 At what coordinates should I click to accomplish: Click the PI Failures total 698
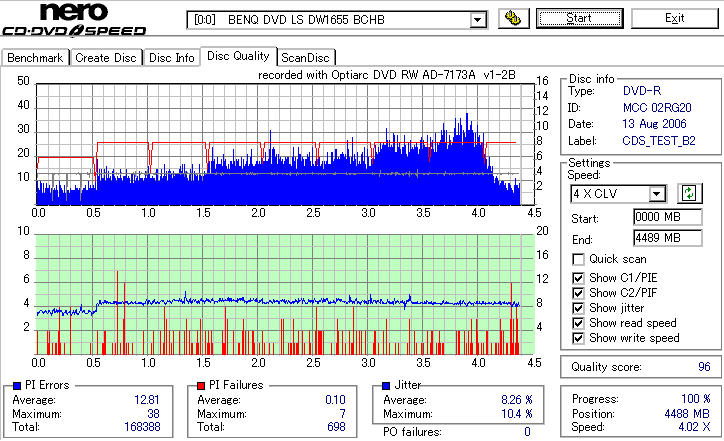(x=336, y=427)
